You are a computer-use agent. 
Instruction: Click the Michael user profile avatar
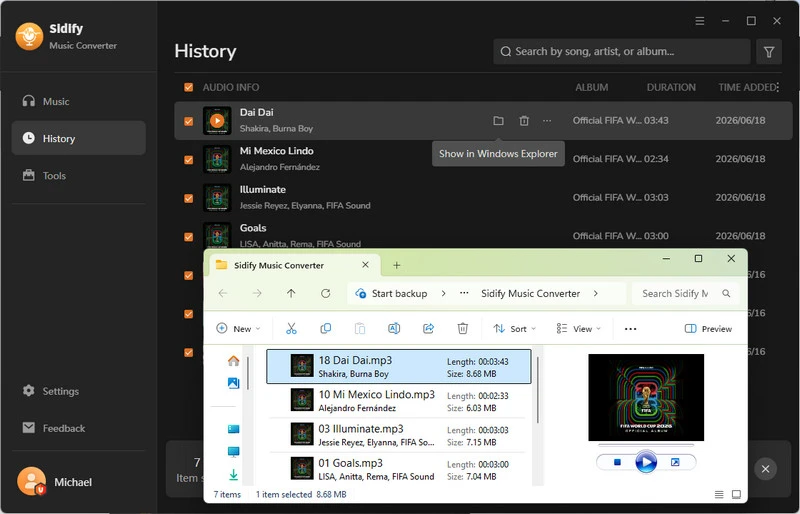[x=32, y=481]
